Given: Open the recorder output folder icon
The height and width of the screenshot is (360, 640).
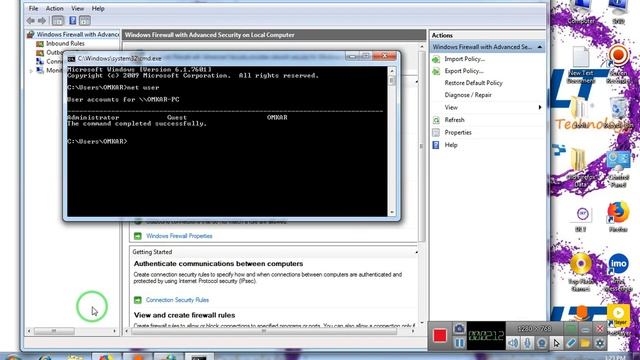Looking at the screenshot, I should 585,343.
